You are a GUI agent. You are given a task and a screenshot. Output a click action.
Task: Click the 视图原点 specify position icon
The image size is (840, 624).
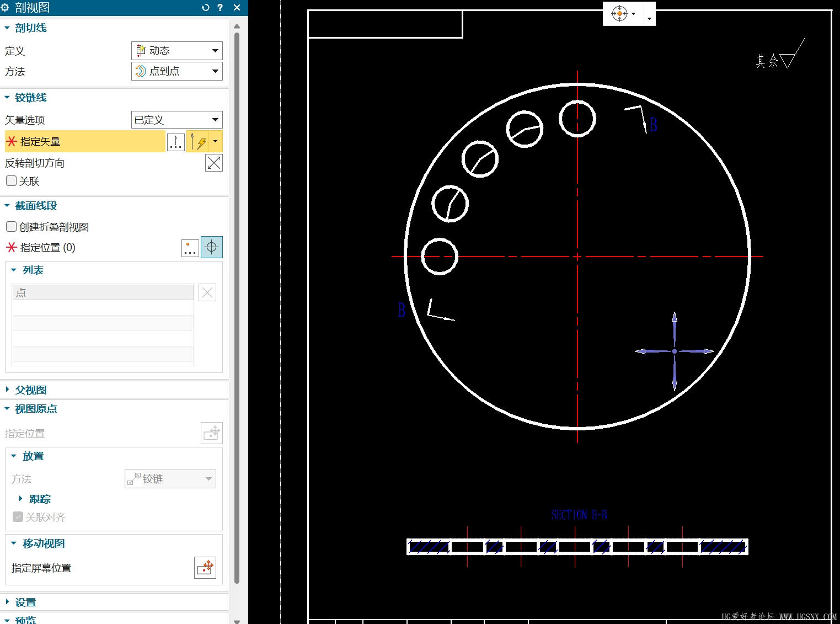[x=212, y=433]
